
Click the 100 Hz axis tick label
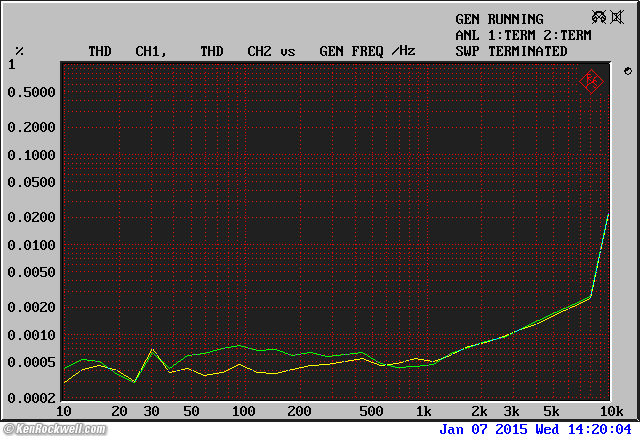243,411
